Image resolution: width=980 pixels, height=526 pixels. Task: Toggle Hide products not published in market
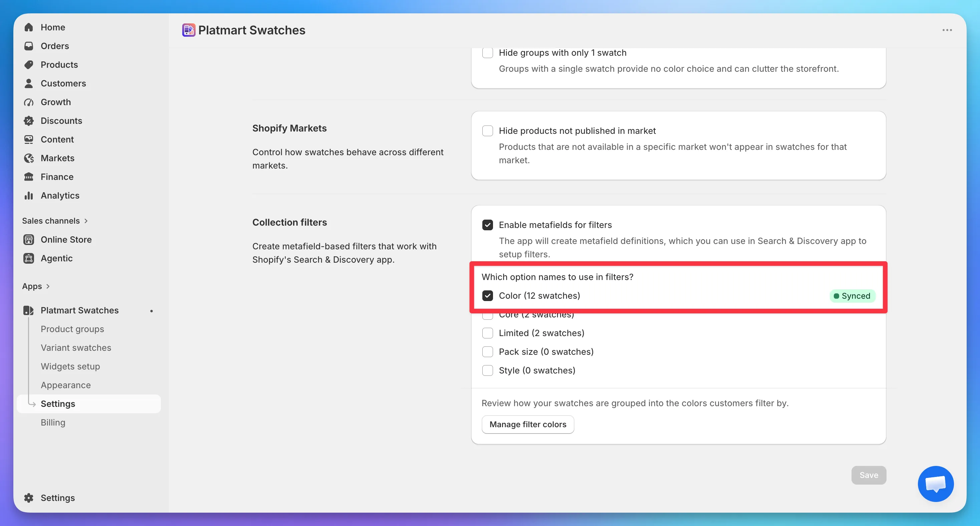487,131
